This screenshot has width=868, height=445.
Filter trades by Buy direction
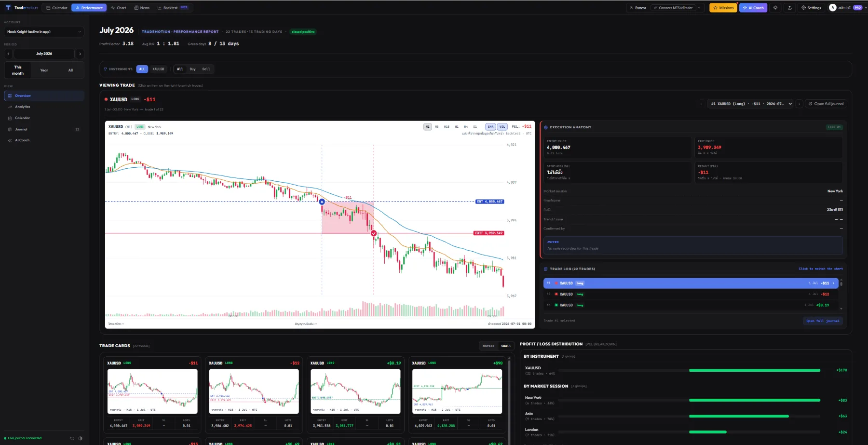coord(192,69)
